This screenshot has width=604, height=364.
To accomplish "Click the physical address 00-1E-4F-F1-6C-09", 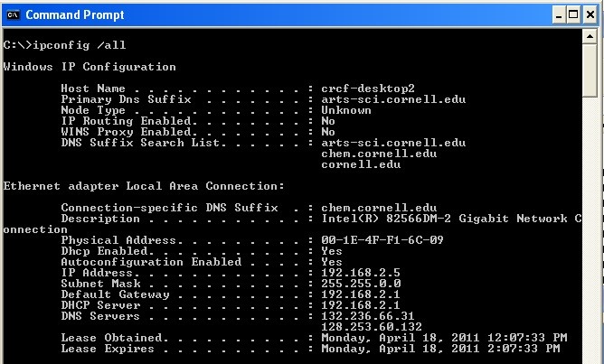I will point(382,240).
